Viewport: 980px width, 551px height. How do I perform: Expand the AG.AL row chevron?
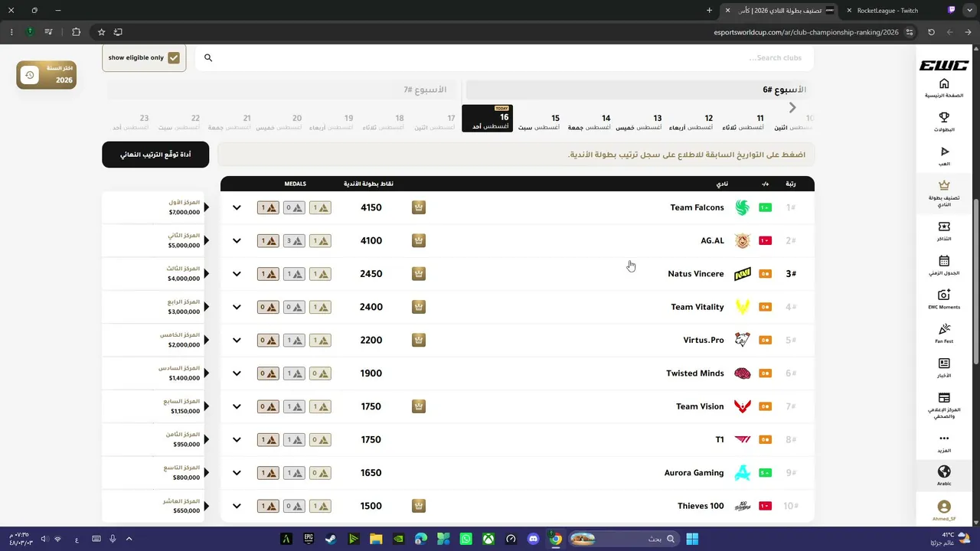click(x=237, y=240)
